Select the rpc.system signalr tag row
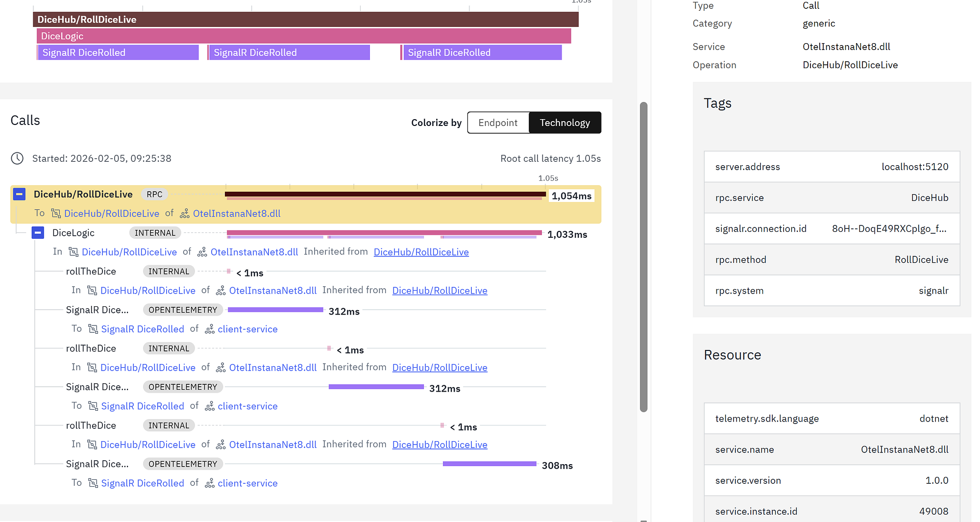 click(832, 291)
